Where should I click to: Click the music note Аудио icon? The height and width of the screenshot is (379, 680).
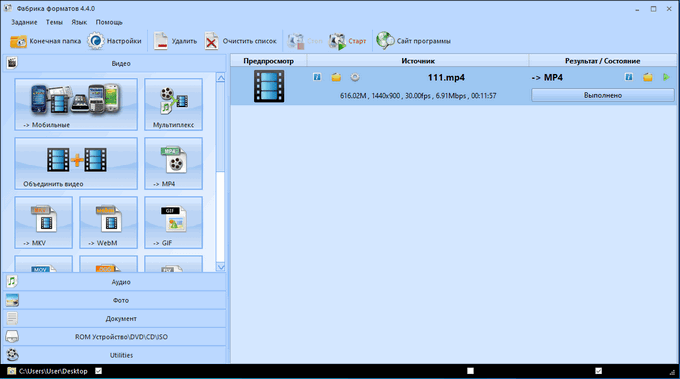click(x=12, y=281)
